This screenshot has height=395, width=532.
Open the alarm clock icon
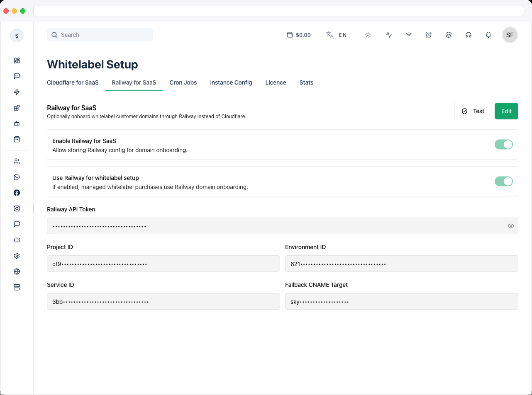point(429,35)
